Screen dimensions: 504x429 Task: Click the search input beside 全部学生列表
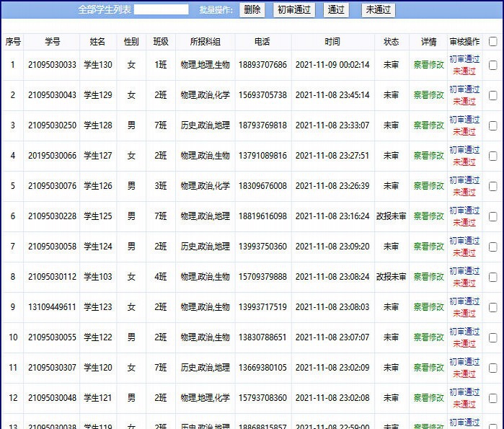(x=162, y=9)
